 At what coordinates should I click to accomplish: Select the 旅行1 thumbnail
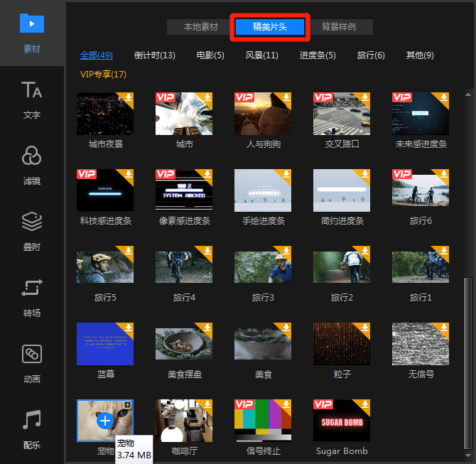(421, 267)
